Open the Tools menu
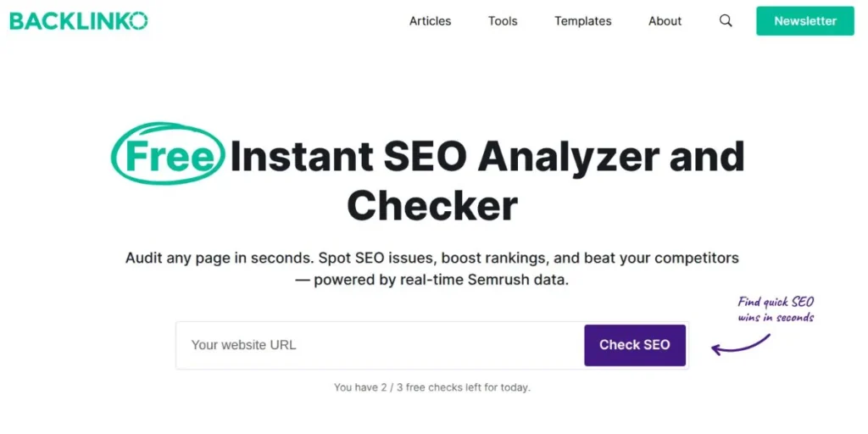Image resolution: width=868 pixels, height=434 pixels. 503,21
